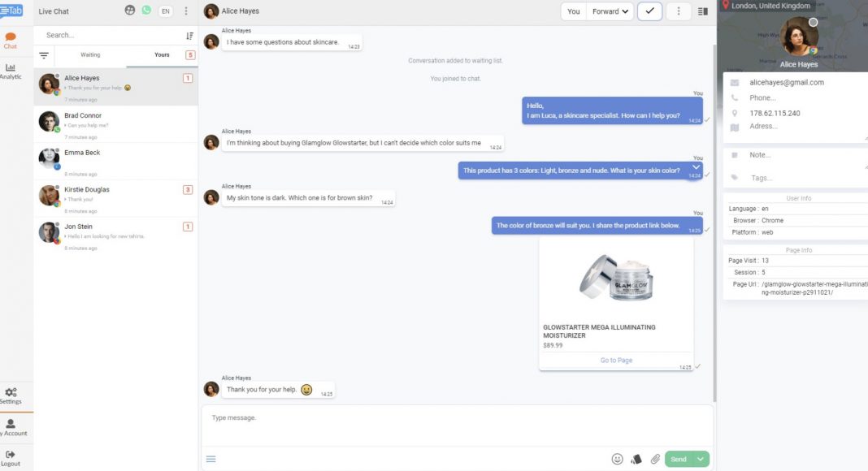The width and height of the screenshot is (868, 471).
Task: Toggle Alice Hayes online status indicator
Action: coord(813,22)
